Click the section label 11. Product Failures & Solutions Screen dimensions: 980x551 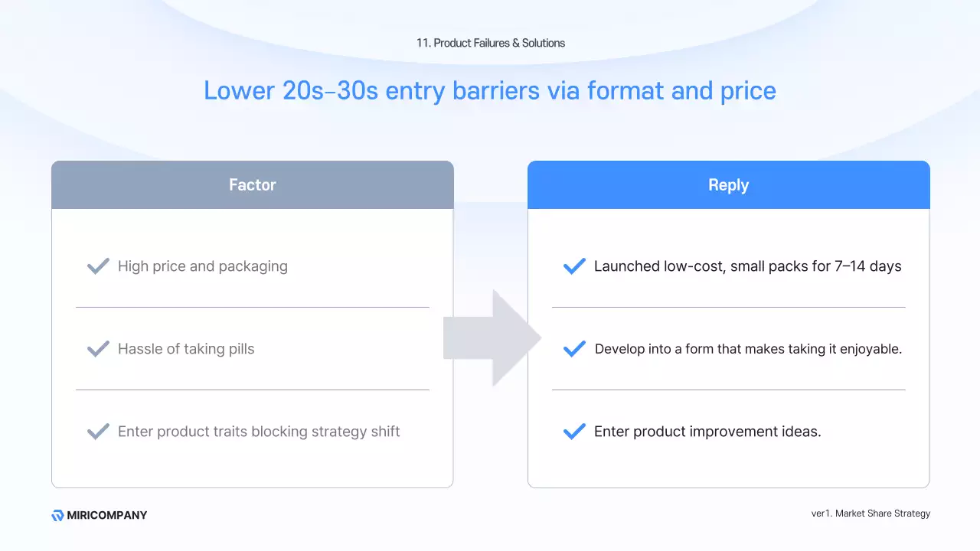tap(491, 43)
